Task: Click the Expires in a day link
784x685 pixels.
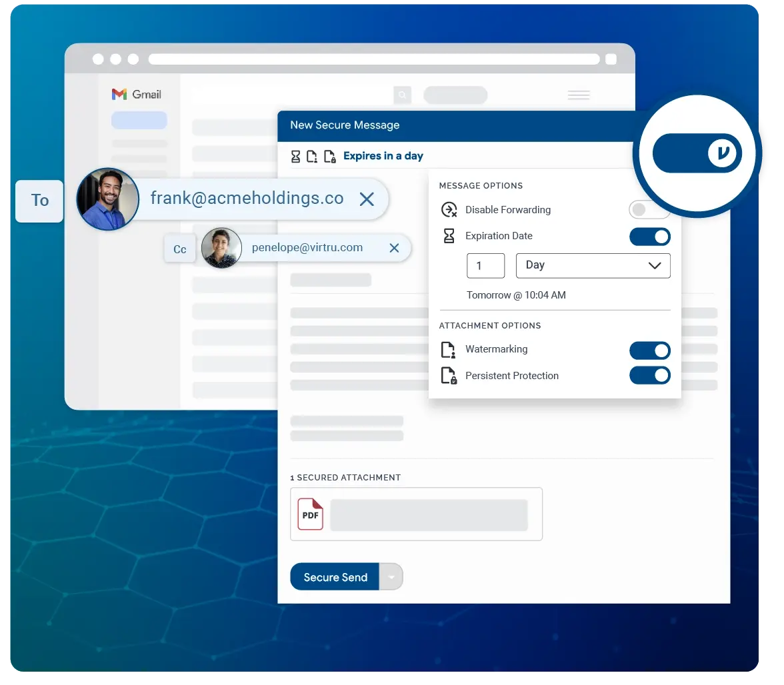Action: coord(383,155)
